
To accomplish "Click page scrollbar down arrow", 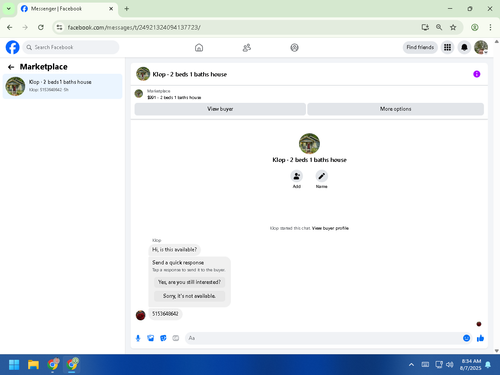I will coord(497,351).
